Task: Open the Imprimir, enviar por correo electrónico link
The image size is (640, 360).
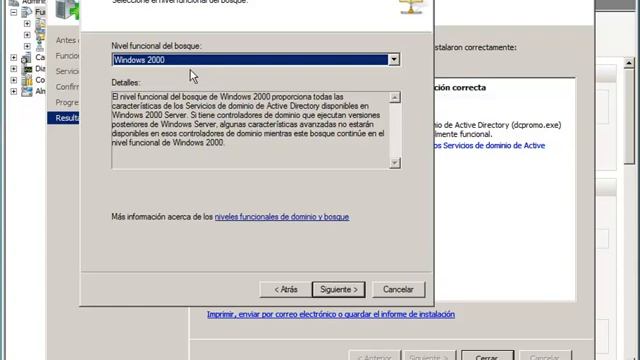Action: click(331, 314)
